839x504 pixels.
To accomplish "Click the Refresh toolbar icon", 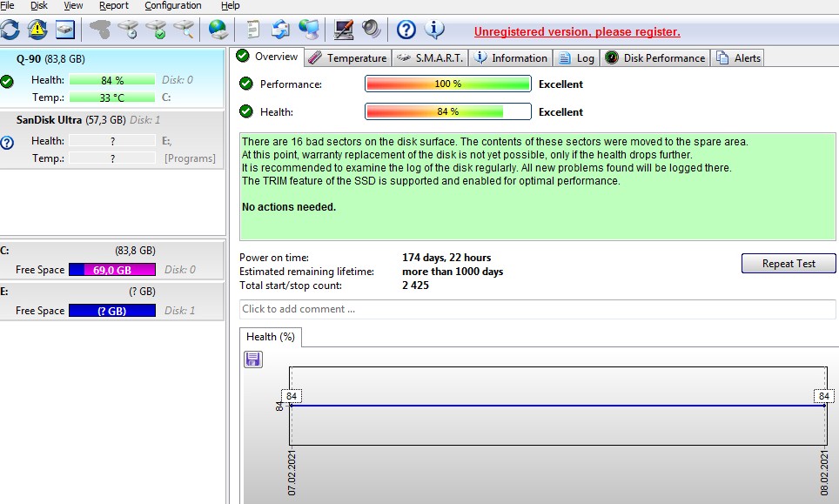I will [10, 30].
